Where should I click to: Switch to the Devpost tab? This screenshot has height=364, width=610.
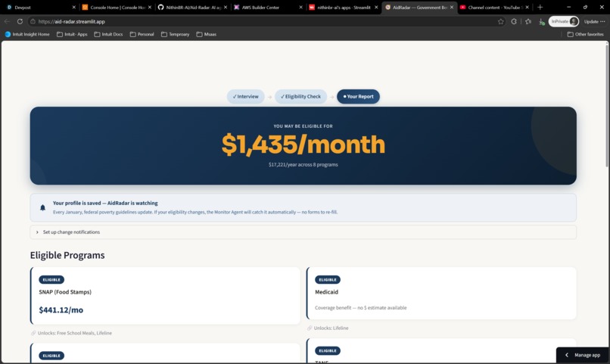click(x=41, y=8)
